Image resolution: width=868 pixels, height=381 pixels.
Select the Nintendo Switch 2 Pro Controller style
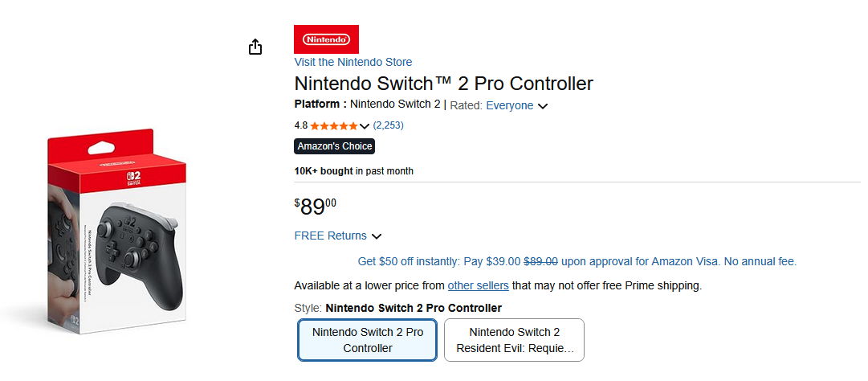367,340
